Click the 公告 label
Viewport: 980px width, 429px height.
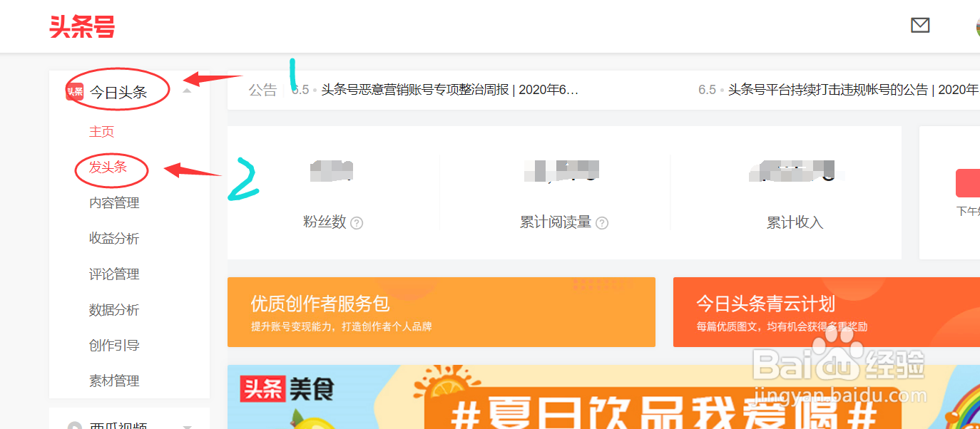[262, 91]
